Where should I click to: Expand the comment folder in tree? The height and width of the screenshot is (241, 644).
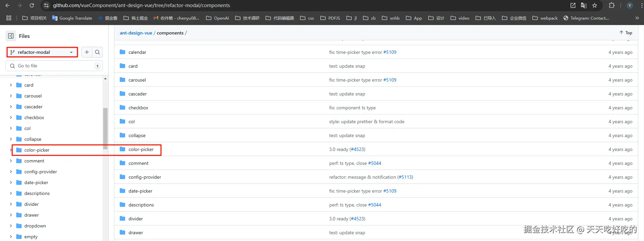tap(11, 161)
